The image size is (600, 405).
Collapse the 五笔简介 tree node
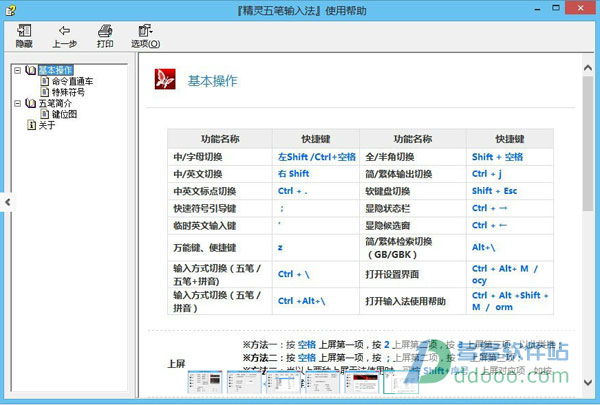[x=18, y=103]
